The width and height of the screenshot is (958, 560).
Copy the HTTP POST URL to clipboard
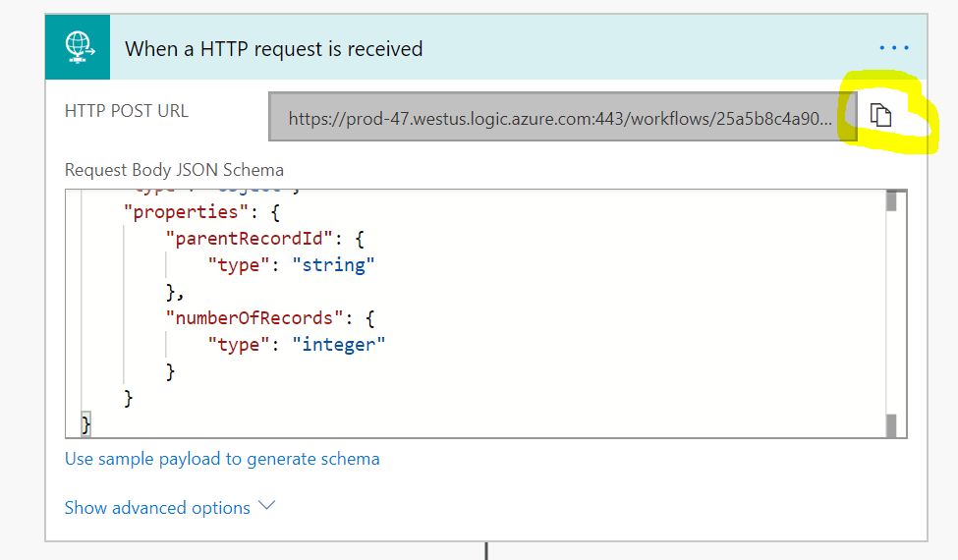tap(881, 117)
